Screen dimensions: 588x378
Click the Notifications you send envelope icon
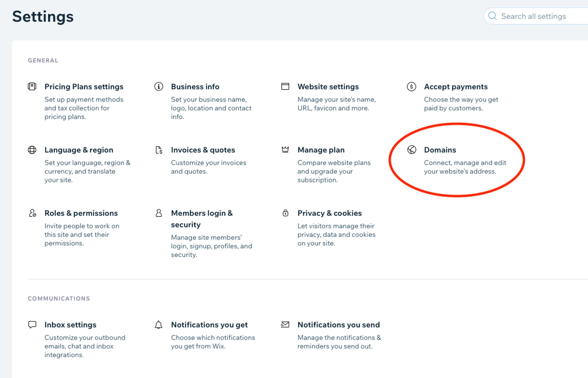(285, 325)
